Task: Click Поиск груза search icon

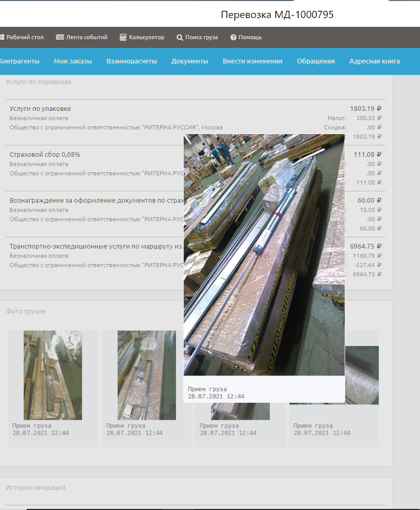Action: click(x=180, y=38)
